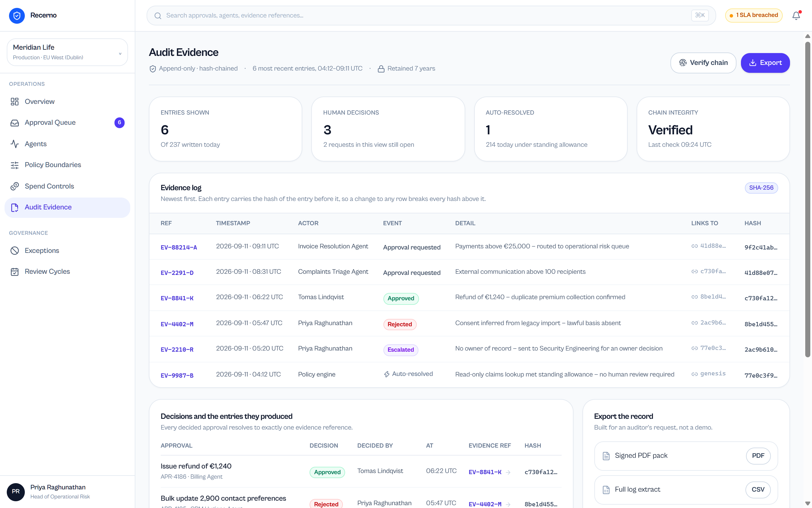This screenshot has height=508, width=812.
Task: Click the Review Cycles calendar icon
Action: tap(14, 271)
